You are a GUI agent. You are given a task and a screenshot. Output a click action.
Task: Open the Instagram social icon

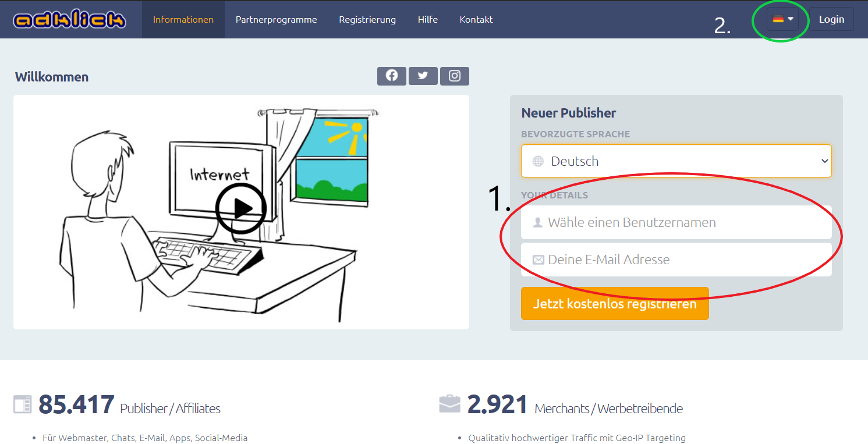[x=455, y=76]
